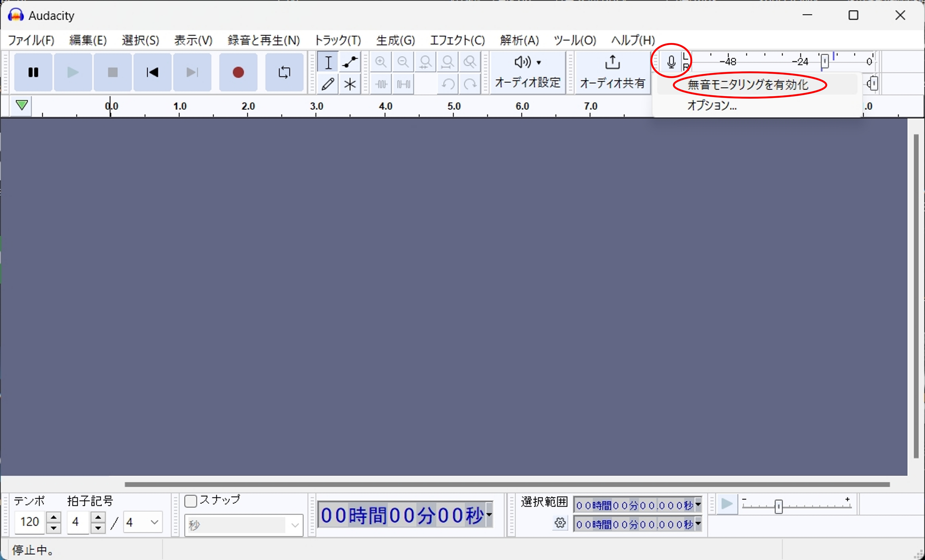The height and width of the screenshot is (560, 925).
Task: Open the ツール(O) menu
Action: [x=575, y=40]
